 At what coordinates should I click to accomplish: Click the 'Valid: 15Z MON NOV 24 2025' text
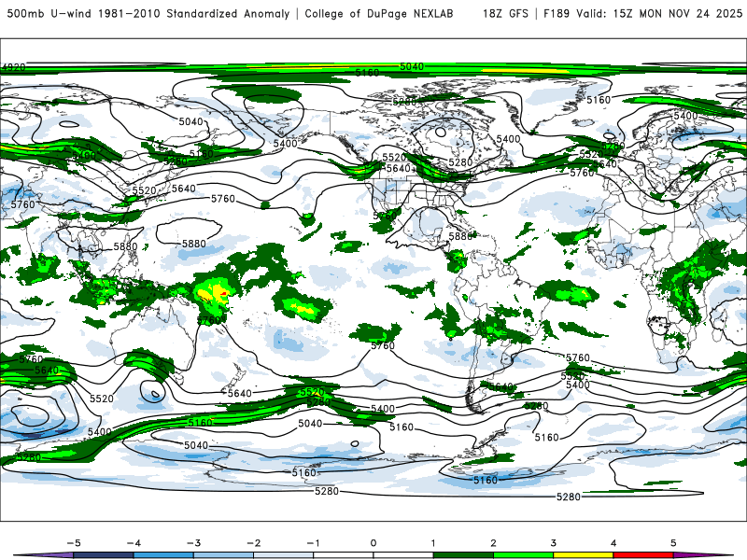(x=659, y=13)
